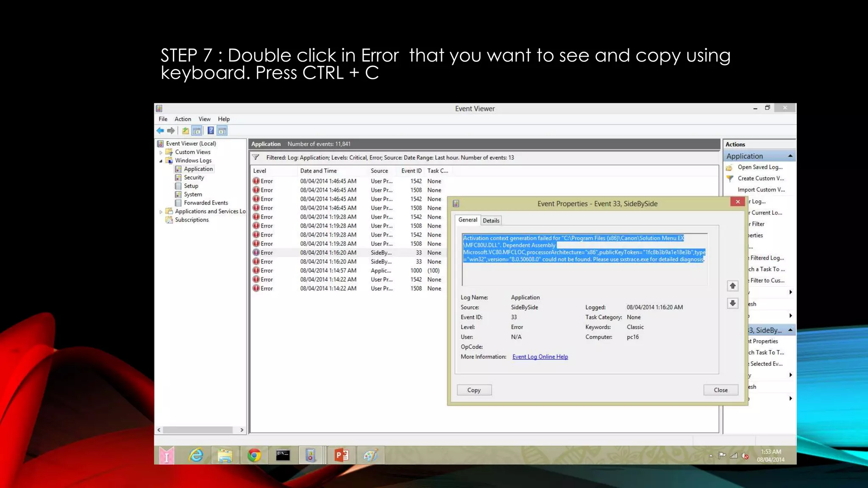Screen dimensions: 868x488
Task: Click the Up one level folder icon
Action: click(x=186, y=130)
